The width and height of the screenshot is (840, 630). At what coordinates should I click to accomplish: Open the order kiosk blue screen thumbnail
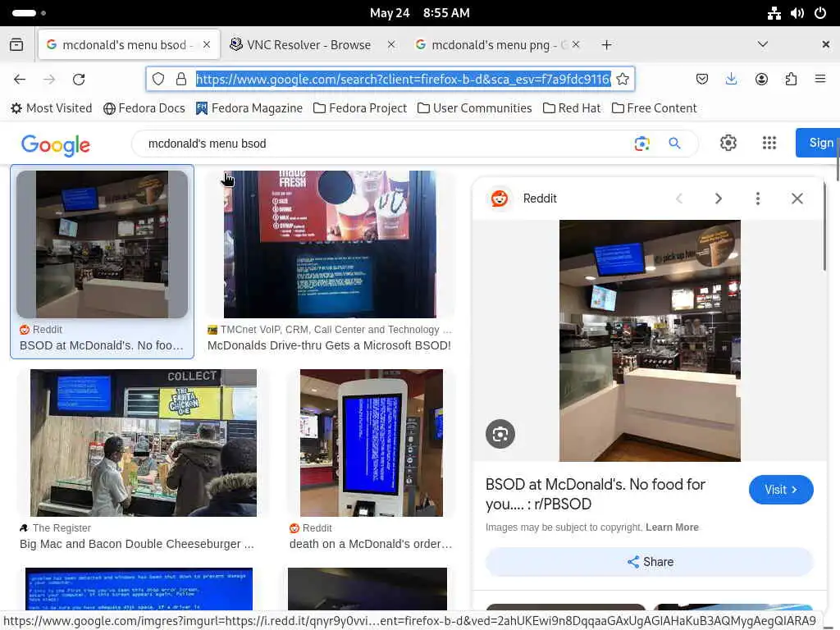click(372, 442)
